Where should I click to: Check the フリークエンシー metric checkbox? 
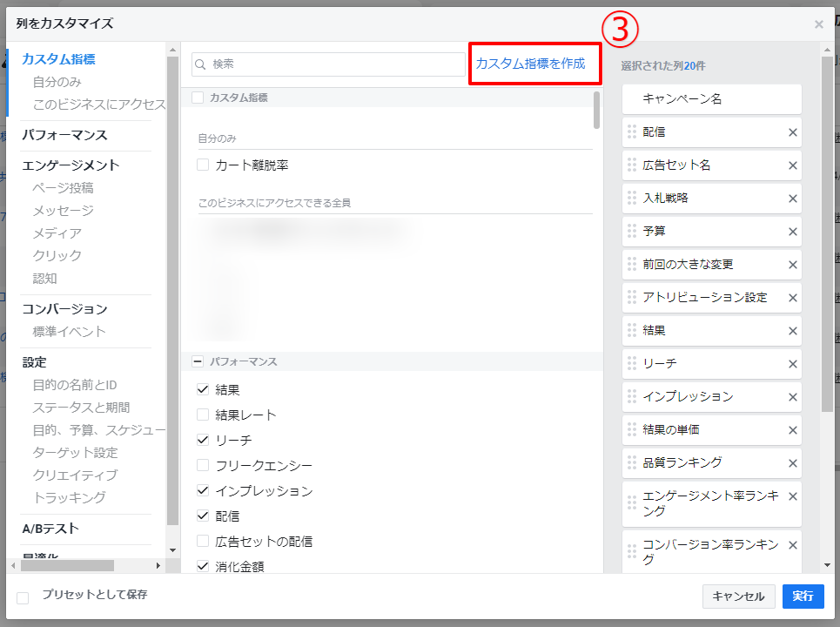pos(203,465)
